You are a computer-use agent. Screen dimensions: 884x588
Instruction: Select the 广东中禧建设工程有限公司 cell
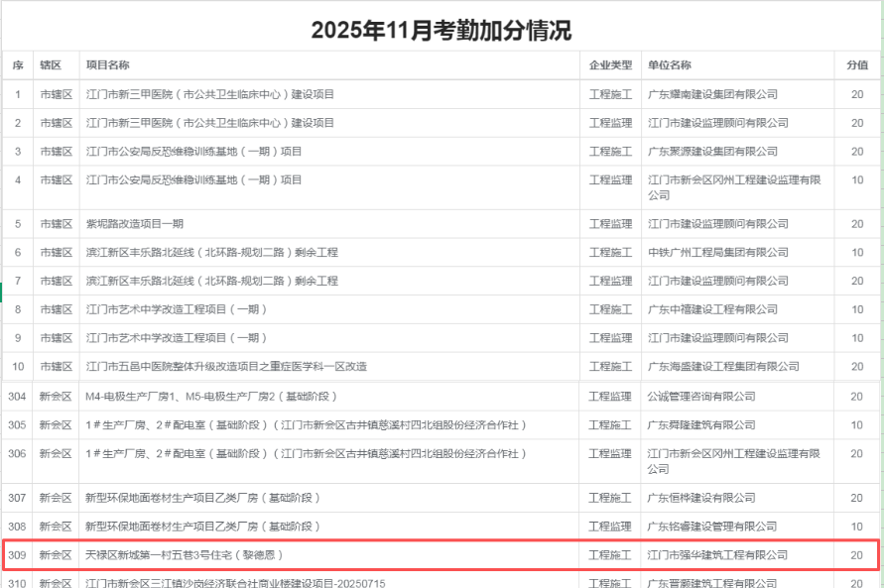click(712, 309)
